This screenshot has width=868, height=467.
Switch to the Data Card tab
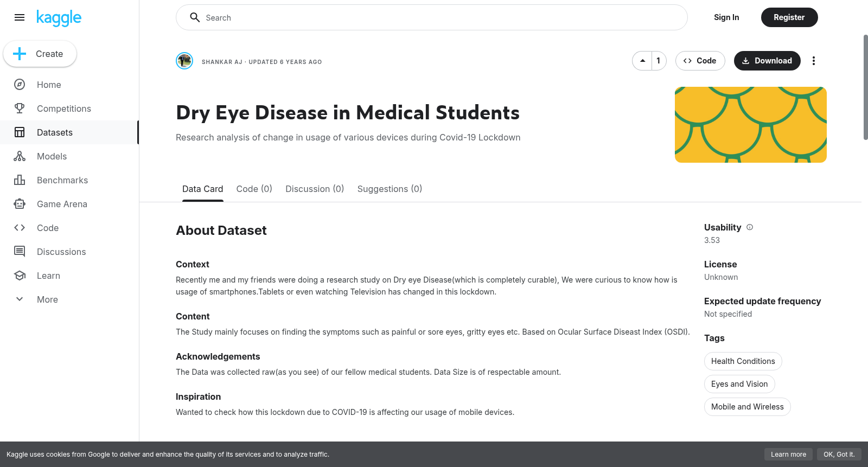[x=203, y=189]
